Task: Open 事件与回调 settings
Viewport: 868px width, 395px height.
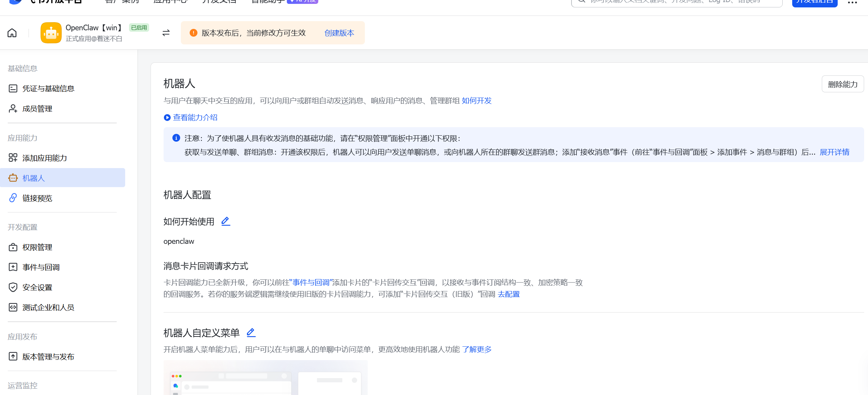Action: [x=41, y=267]
